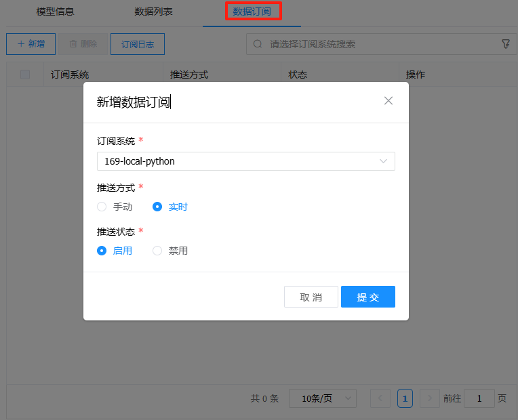Go to next page arrow
The height and width of the screenshot is (420, 518).
[429, 398]
